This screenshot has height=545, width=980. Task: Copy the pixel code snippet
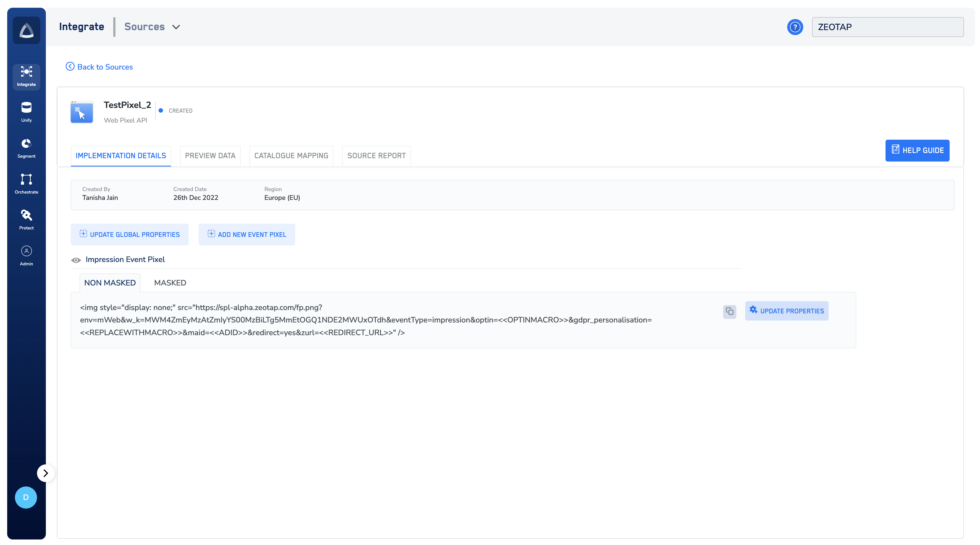729,311
